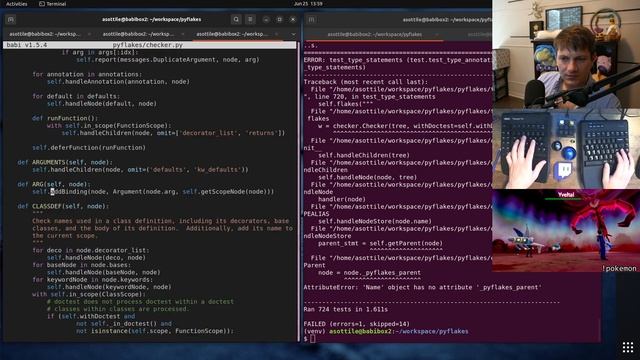Image resolution: width=640 pixels, height=360 pixels.
Task: Click the keyboard camera overlay
Action: pos(566,149)
